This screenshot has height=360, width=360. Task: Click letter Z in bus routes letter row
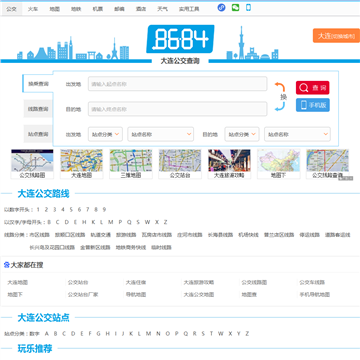tap(165, 222)
